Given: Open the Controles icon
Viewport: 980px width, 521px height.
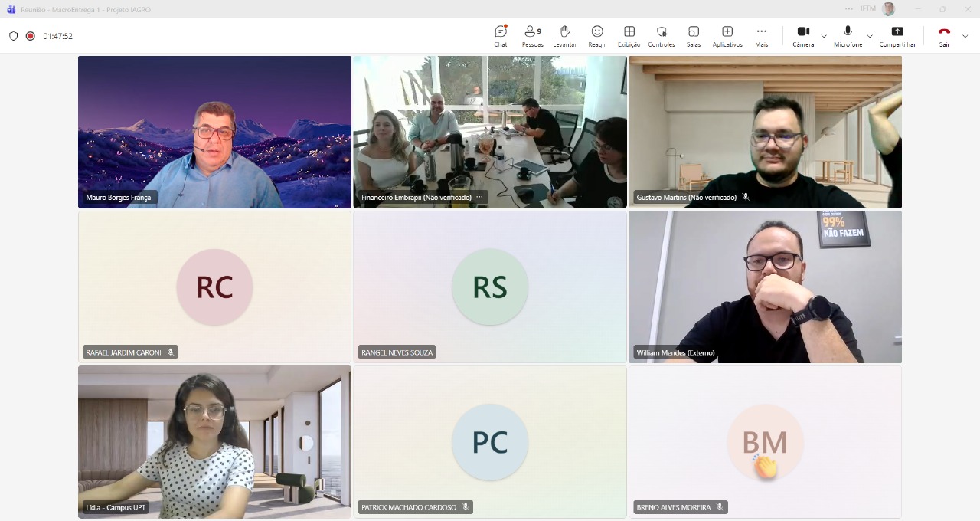Looking at the screenshot, I should [x=661, y=36].
